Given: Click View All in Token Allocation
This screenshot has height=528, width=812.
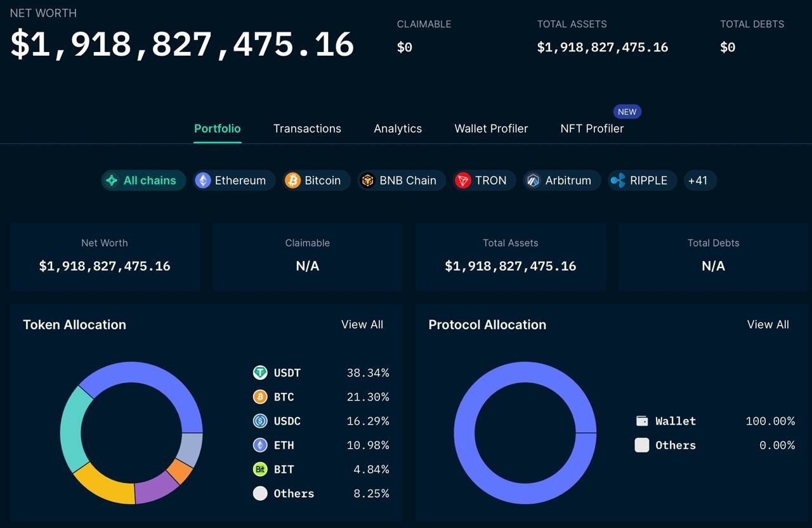Looking at the screenshot, I should 362,325.
